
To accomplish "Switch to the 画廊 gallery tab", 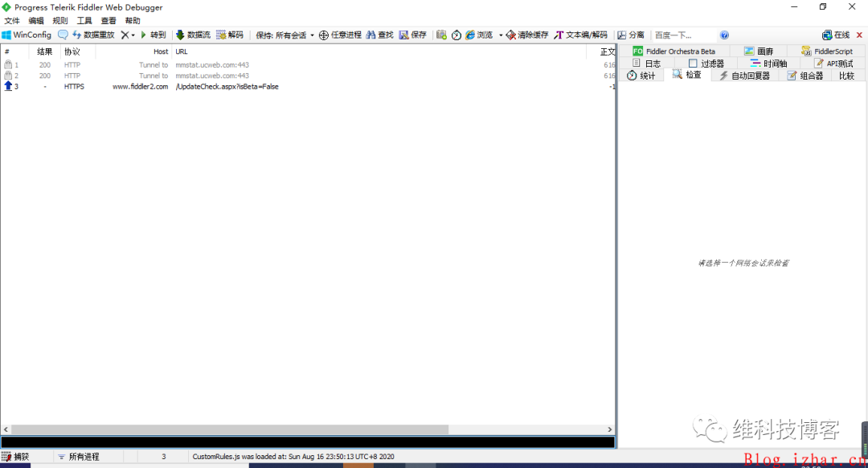I will click(759, 51).
